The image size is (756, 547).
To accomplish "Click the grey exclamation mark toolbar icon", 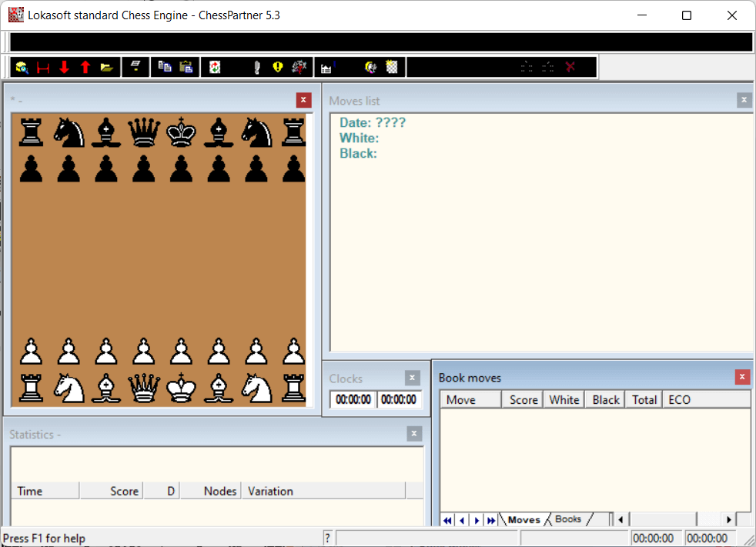I will coord(257,68).
